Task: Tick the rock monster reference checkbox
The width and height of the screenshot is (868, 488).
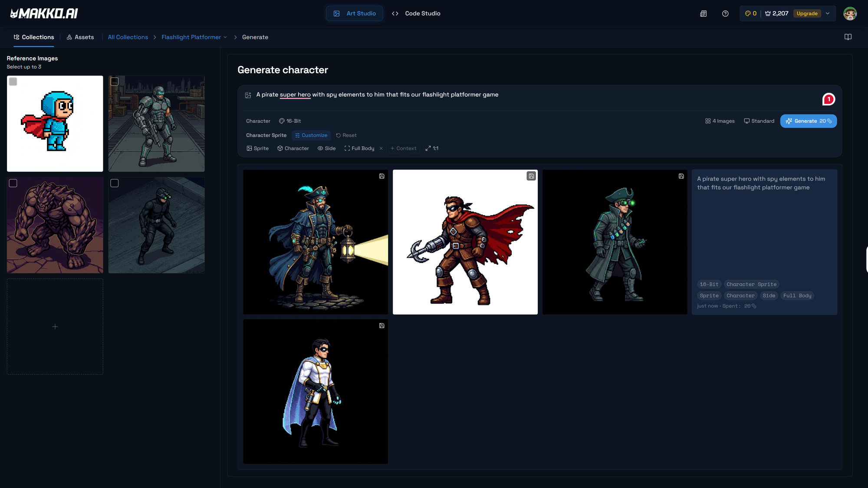Action: (13, 183)
